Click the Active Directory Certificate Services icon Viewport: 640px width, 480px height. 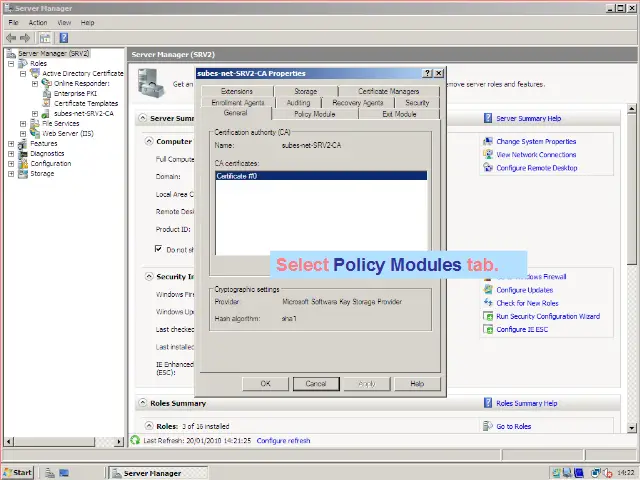click(x=35, y=73)
